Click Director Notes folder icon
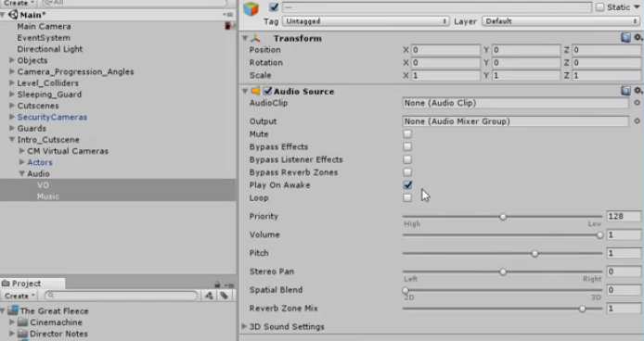Viewport: 644px width, 341px height. [23, 334]
